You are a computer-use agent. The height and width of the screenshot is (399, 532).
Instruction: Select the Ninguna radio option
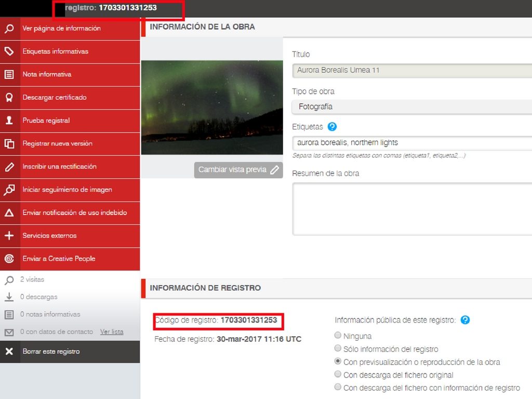point(338,336)
